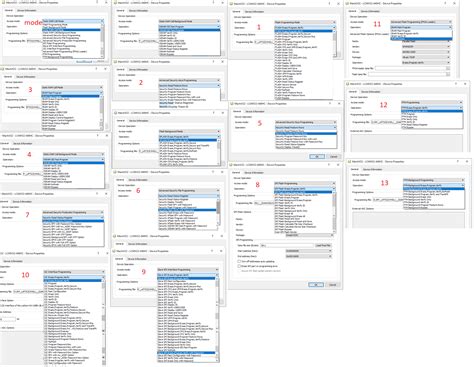
Task: Select 'Flash Programming Mode' in the open access mode list
Action: coord(55,24)
